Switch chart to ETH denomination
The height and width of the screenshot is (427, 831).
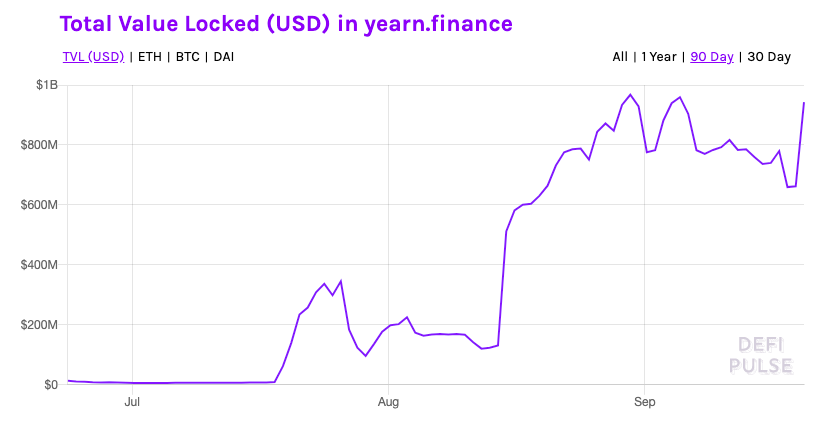tap(150, 57)
